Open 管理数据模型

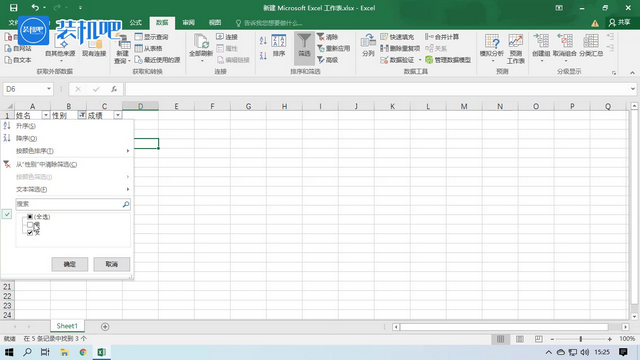coord(448,60)
